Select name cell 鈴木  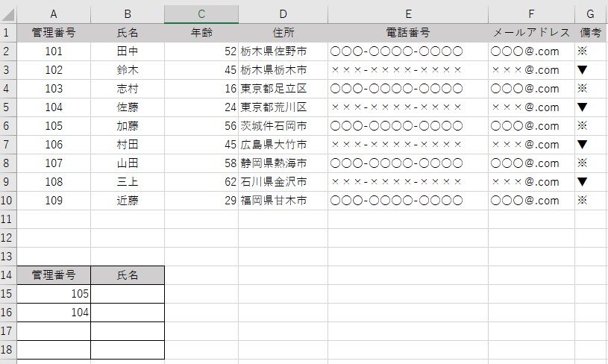tap(128, 70)
